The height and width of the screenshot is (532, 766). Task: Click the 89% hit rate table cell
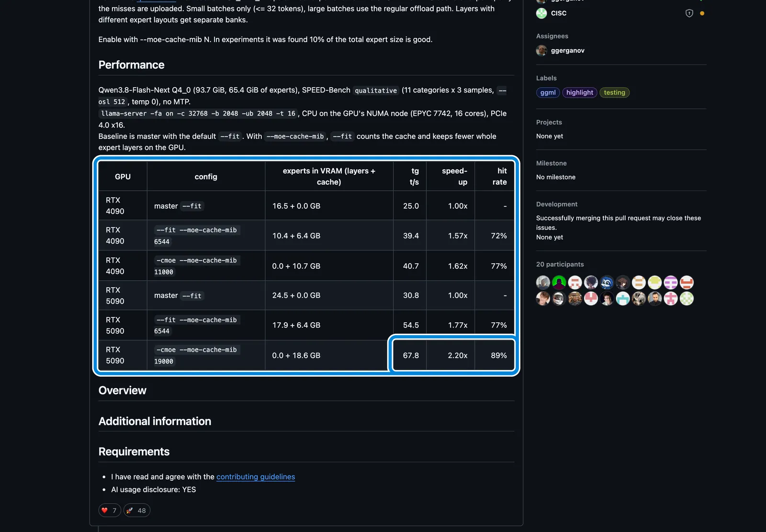495,356
